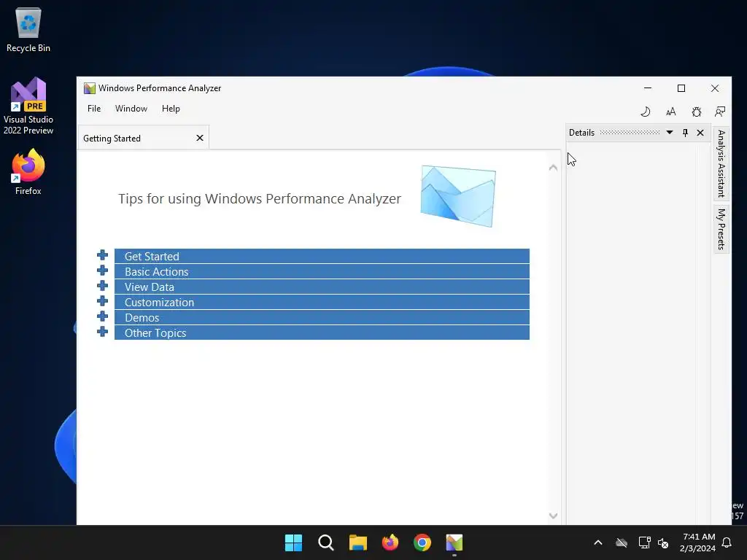
Task: Click the Performance Analyzer taskbar icon
Action: [x=454, y=542]
